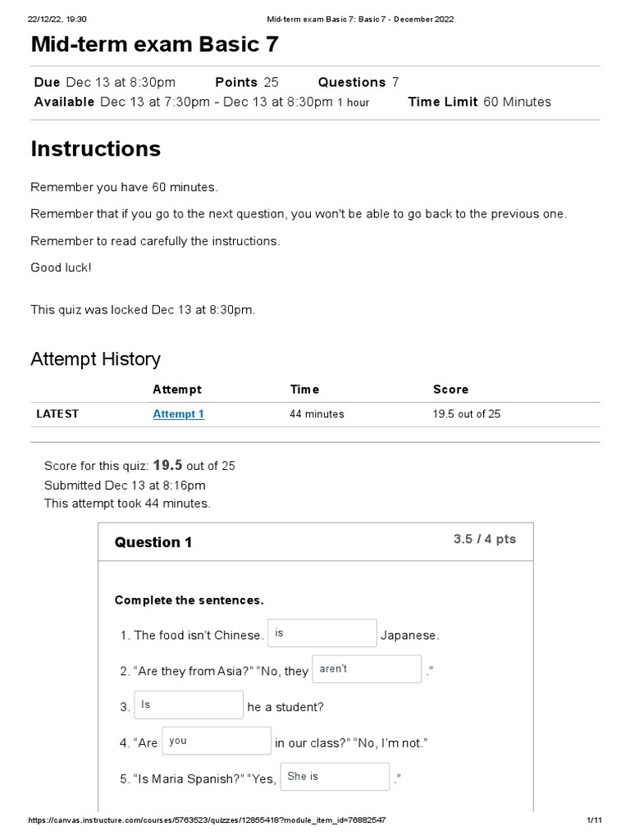Screen dimensions: 630x840
Task: Click the 3.5 / 4 pts score label
Action: 485,539
